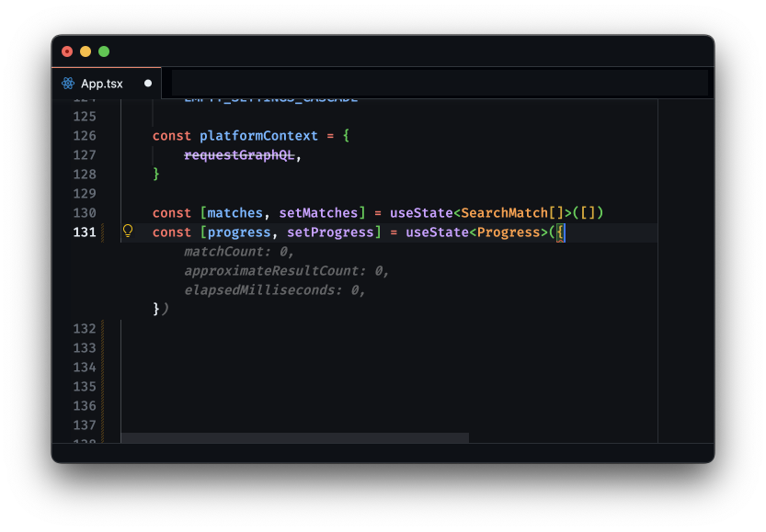Screen dimensions: 766x532
Task: Click the React icon on App.tsx tab
Action: pyautogui.click(x=68, y=84)
